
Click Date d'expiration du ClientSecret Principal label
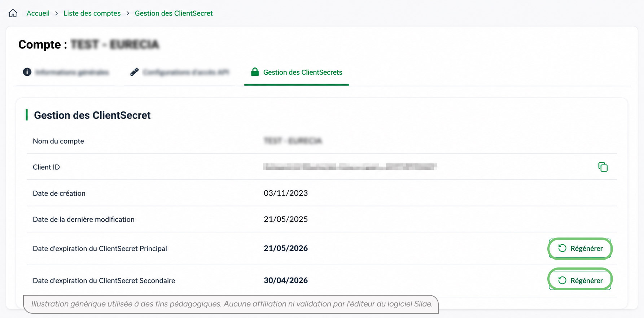[100, 249]
